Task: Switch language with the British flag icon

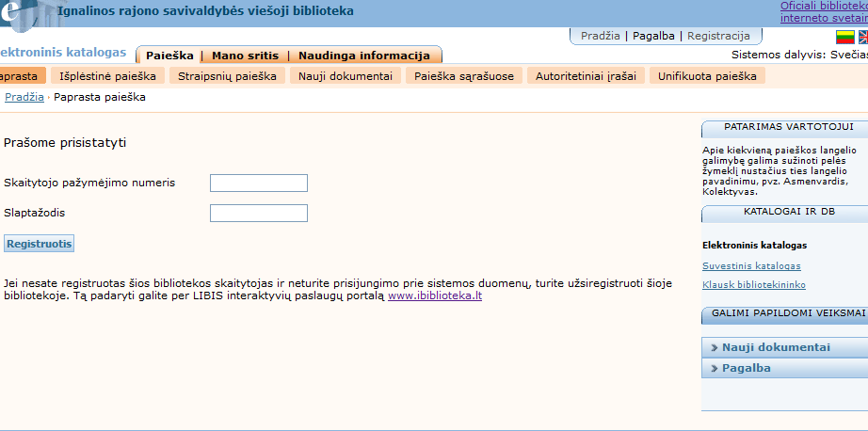Action: tap(863, 38)
